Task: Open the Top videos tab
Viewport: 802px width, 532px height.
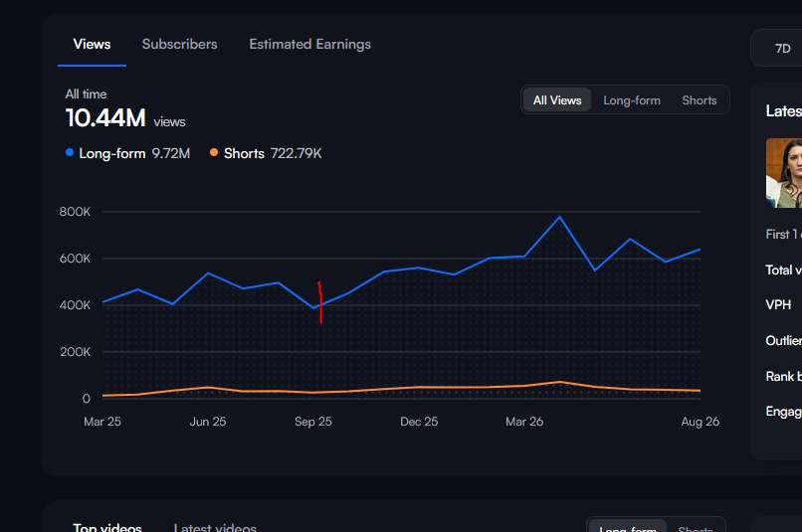Action: click(106, 527)
